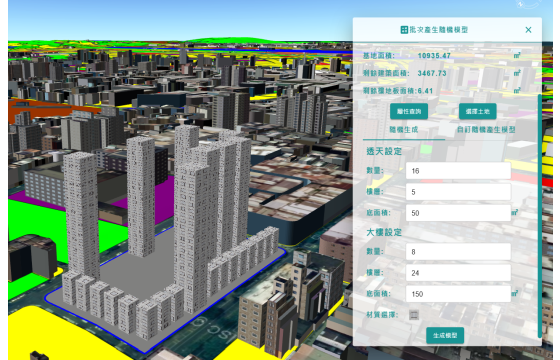This screenshot has height=360, width=560.
Task: Click the 大樓設定 section heading
Action: pyautogui.click(x=384, y=232)
